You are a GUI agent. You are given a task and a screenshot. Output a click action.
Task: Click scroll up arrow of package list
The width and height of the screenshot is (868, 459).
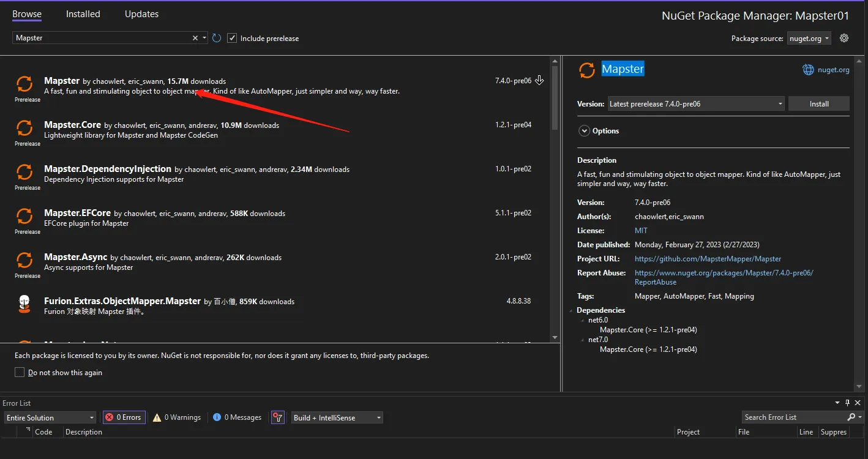point(555,61)
